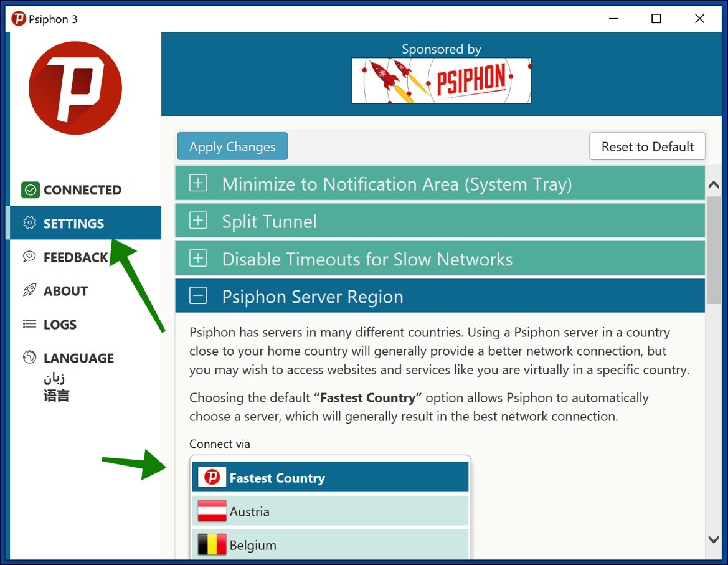Click the settings scrollbar up arrow
728x565 pixels.
(714, 185)
